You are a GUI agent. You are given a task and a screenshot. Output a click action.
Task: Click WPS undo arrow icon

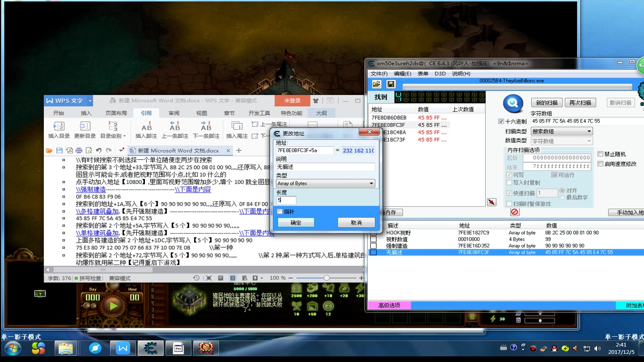coord(99,150)
